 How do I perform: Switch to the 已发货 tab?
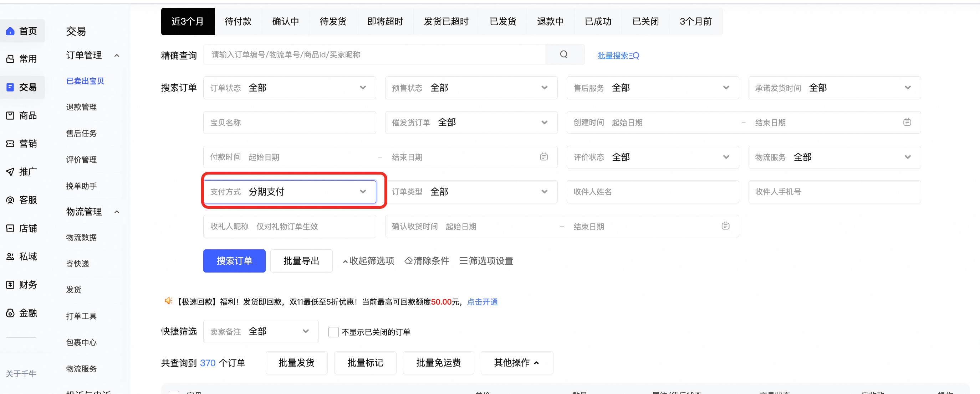tap(503, 22)
